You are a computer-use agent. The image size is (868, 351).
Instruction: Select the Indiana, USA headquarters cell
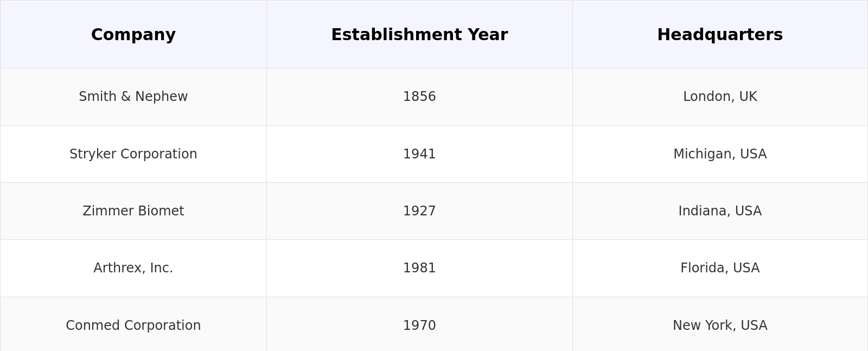click(720, 211)
